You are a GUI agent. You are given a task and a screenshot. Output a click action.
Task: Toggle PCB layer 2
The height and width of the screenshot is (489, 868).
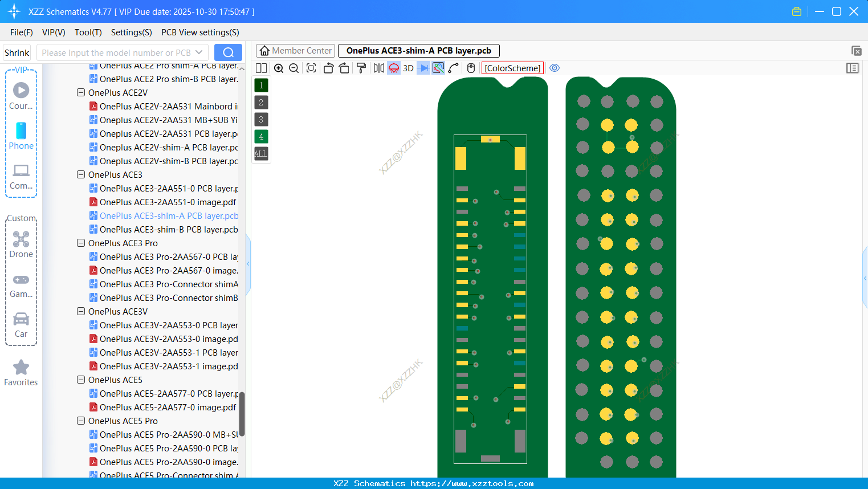point(261,103)
